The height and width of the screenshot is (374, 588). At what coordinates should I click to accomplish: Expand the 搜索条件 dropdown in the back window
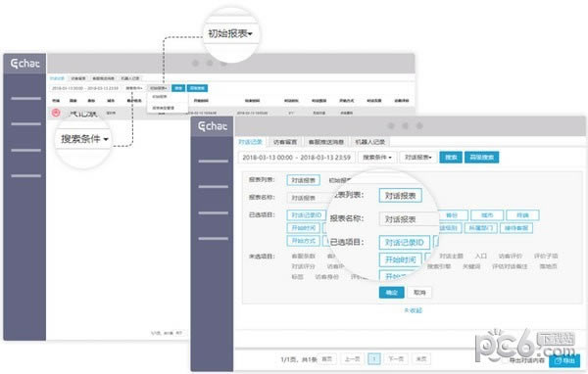click(134, 88)
